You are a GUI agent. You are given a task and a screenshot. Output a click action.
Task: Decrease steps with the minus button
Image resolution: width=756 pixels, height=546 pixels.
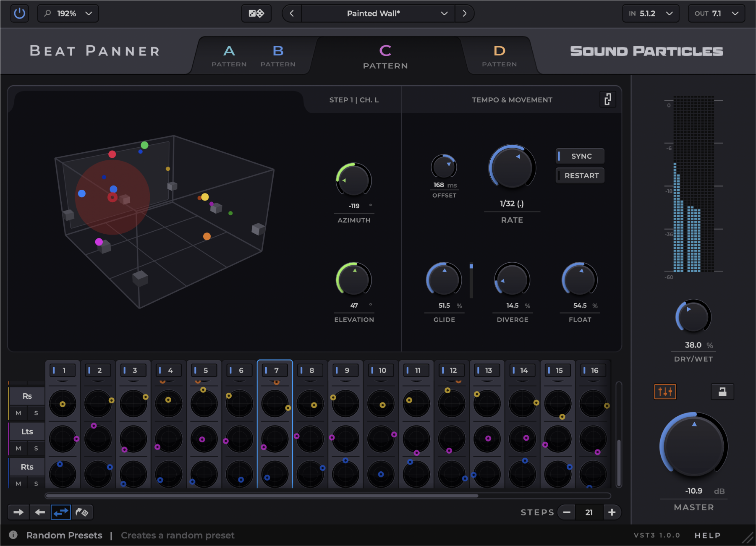tap(567, 512)
